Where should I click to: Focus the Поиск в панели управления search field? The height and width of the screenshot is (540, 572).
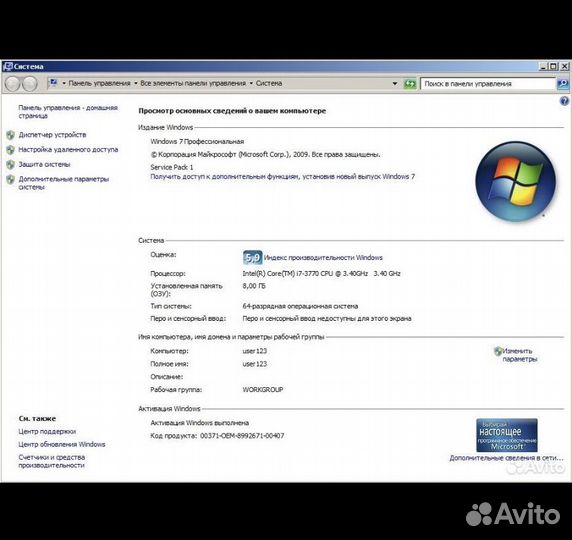(488, 84)
